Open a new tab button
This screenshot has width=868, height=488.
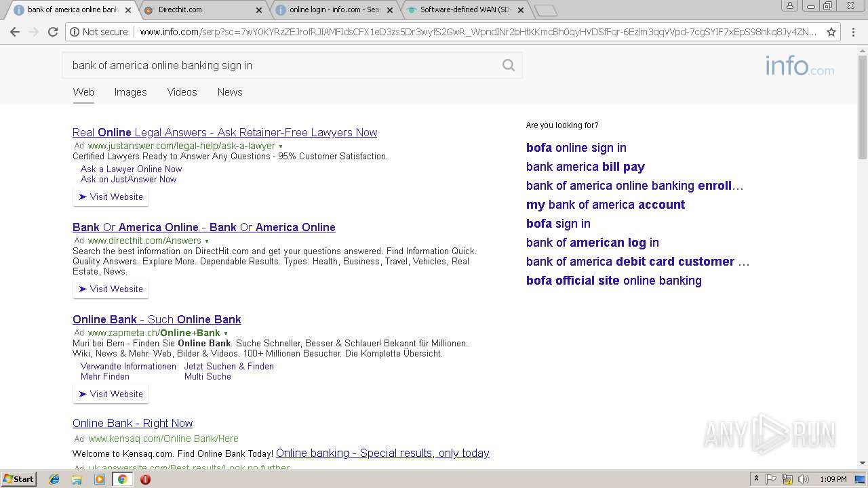tap(545, 10)
